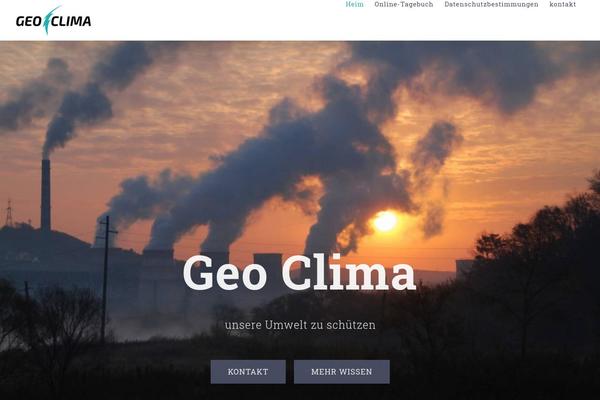Click the KONTAKT button in hero
This screenshot has width=600, height=400.
(x=248, y=372)
